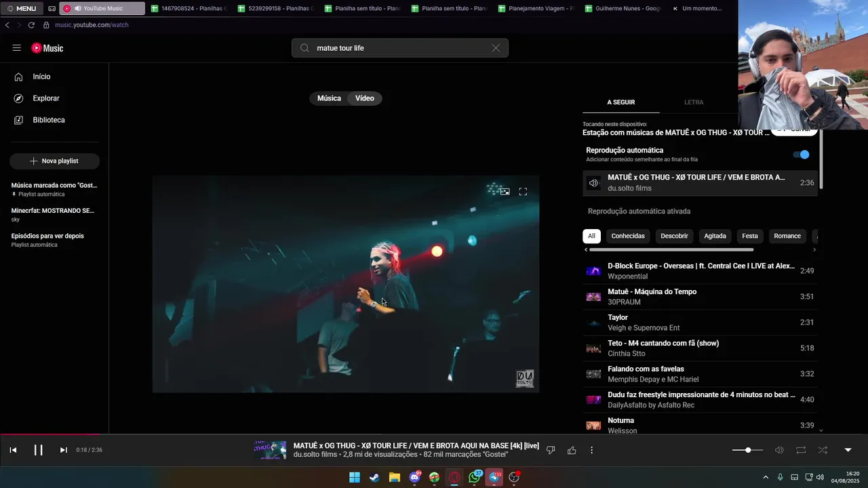868x488 pixels.
Task: Open the 'Minecrfat: MOSTRANDO SE...' playlist
Action: [x=54, y=214]
